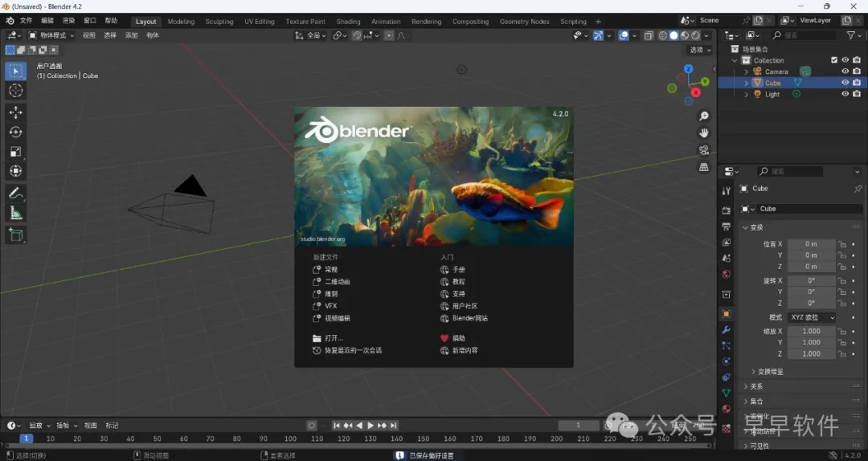Click the pin icon beside Cube in properties
This screenshot has width=868, height=461.
click(x=858, y=189)
